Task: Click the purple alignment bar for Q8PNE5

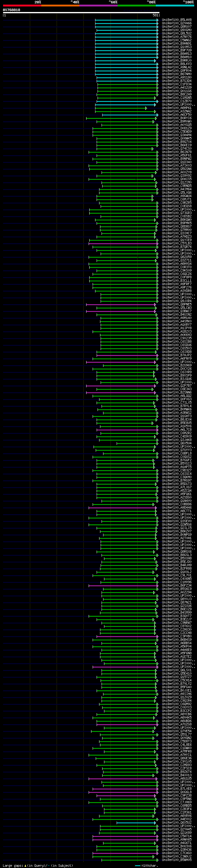Action: (x=121, y=305)
